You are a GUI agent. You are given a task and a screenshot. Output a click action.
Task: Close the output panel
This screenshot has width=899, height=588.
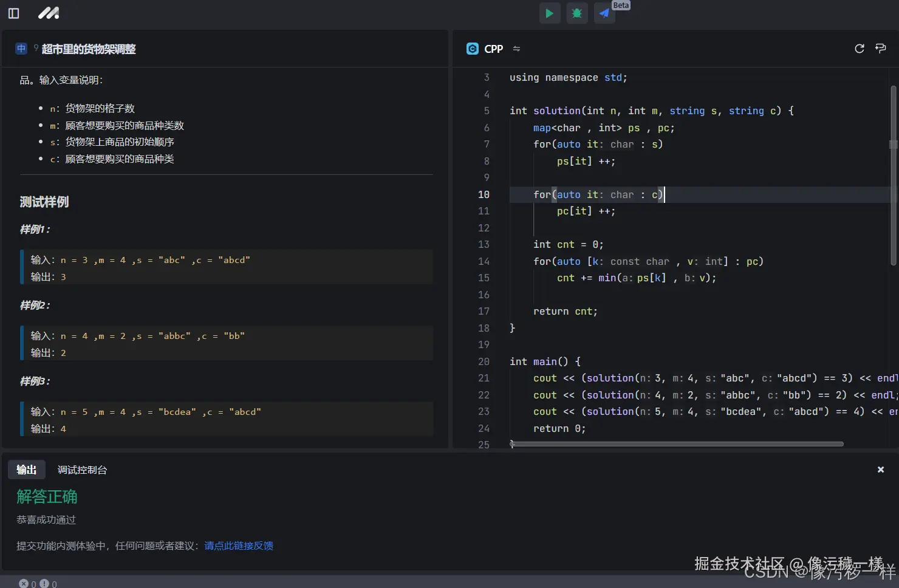(880, 470)
